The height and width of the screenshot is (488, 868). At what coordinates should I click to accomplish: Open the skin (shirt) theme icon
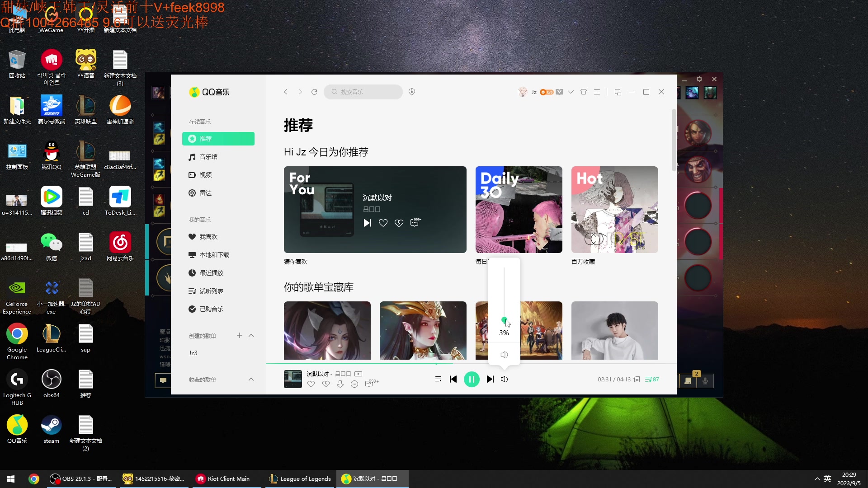pyautogui.click(x=584, y=92)
